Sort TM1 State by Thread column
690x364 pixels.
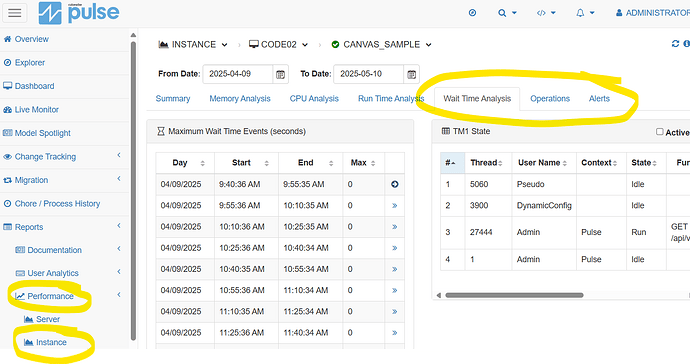click(488, 163)
